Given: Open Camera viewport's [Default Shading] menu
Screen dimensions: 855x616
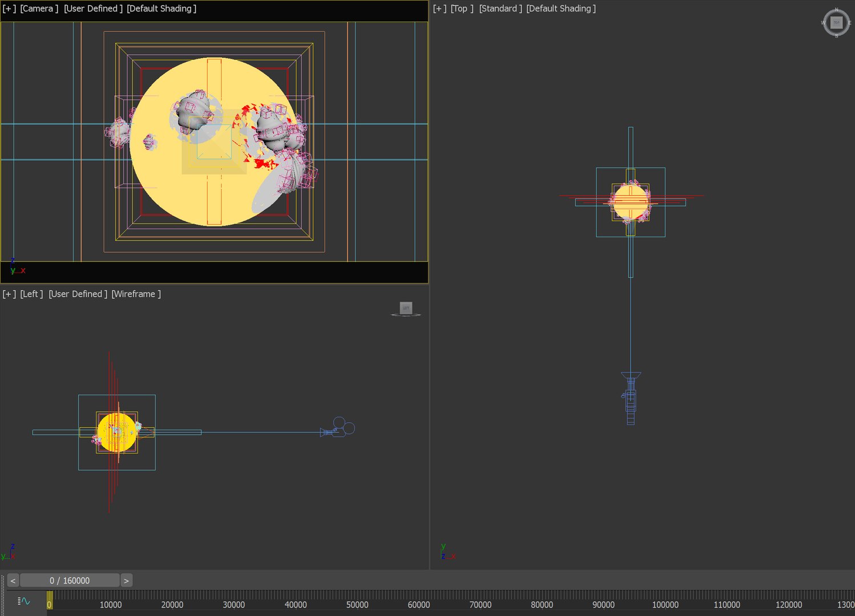Looking at the screenshot, I should click(162, 9).
